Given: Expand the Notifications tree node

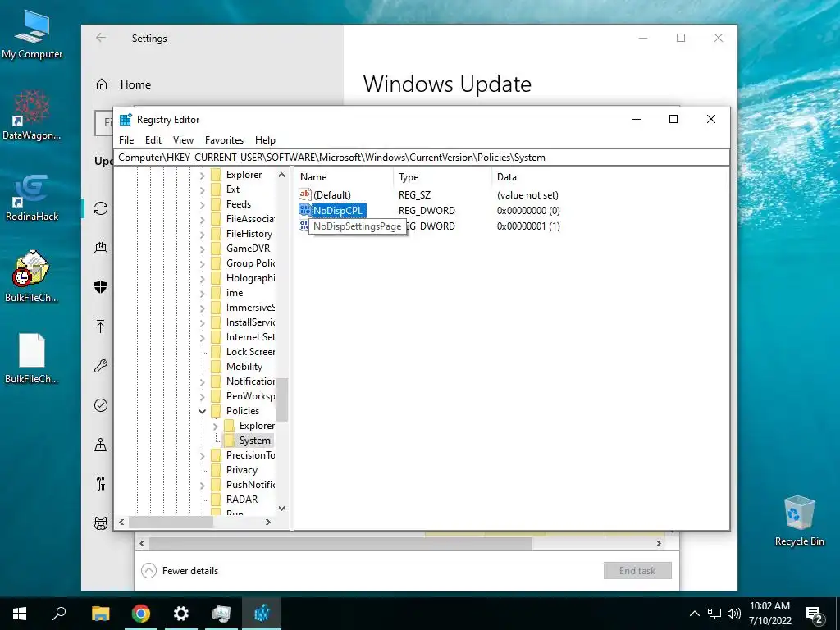Looking at the screenshot, I should tap(202, 382).
